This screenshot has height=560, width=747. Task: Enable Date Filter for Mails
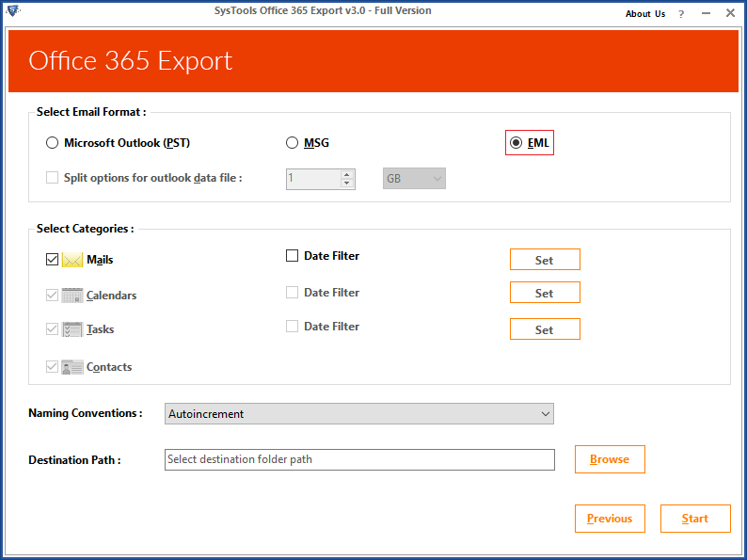point(292,256)
